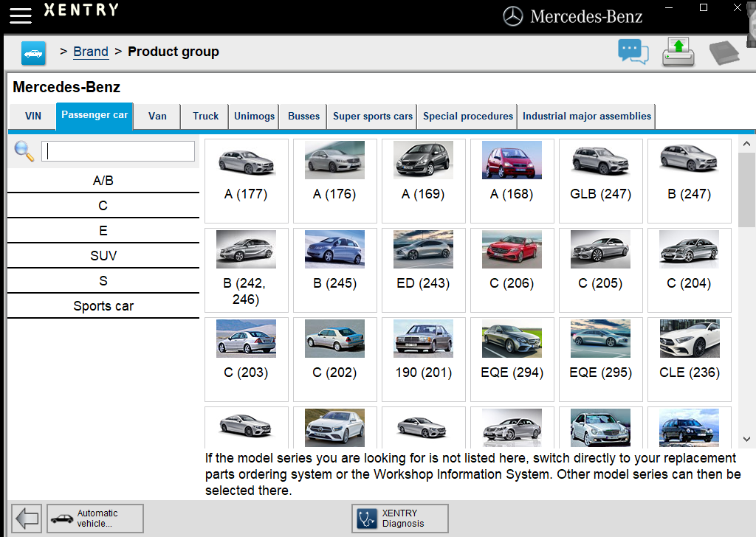
Task: Click the magnifying glass search icon
Action: coord(24,151)
